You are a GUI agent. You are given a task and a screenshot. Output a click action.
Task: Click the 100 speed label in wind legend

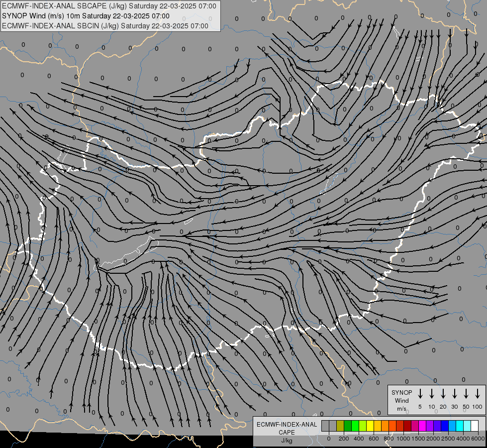478,407
